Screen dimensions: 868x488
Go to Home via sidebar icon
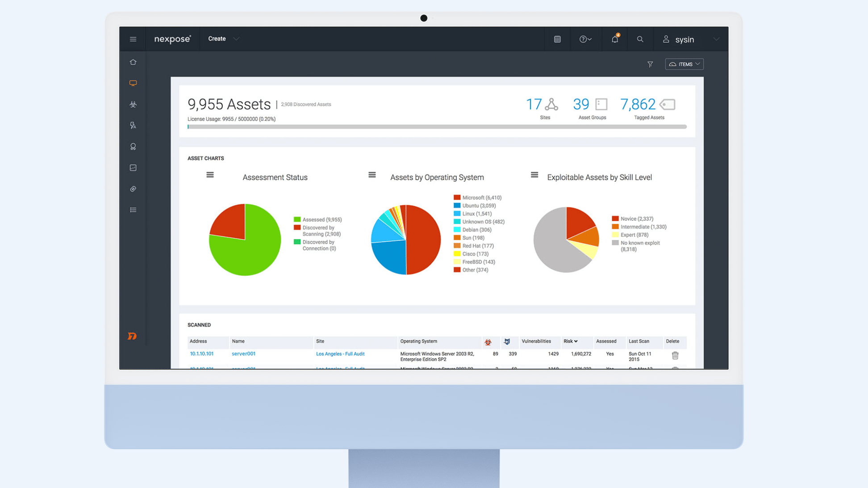pos(133,62)
